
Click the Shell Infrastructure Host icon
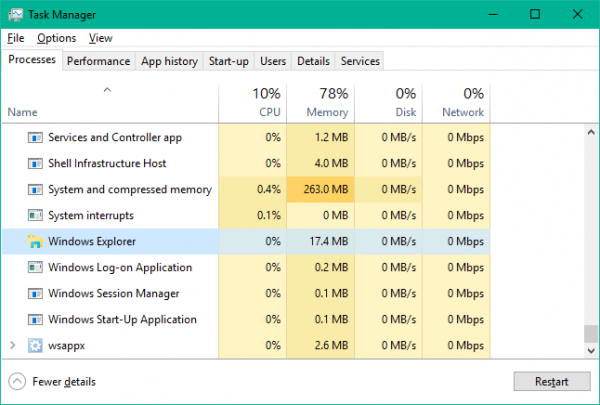pos(35,163)
